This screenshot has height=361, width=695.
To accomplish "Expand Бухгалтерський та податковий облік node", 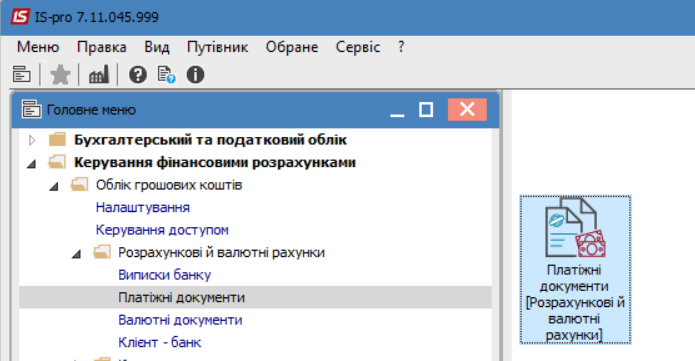I will point(32,140).
